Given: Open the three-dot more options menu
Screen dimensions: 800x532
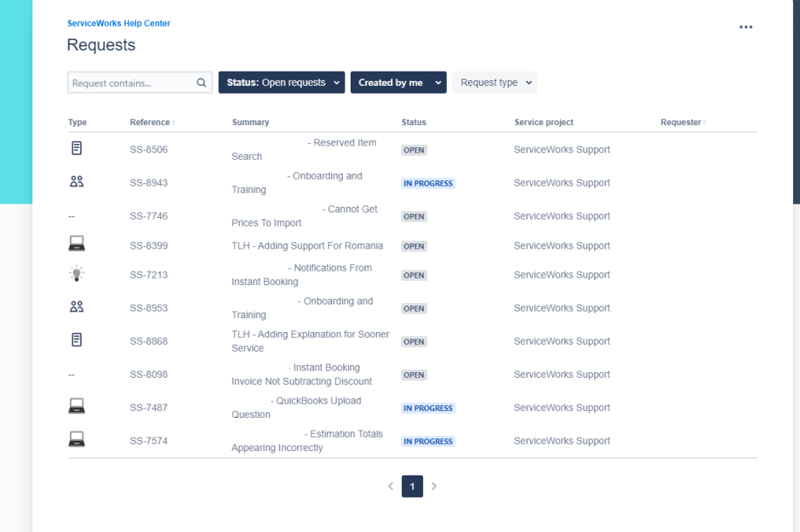Looking at the screenshot, I should (x=746, y=27).
